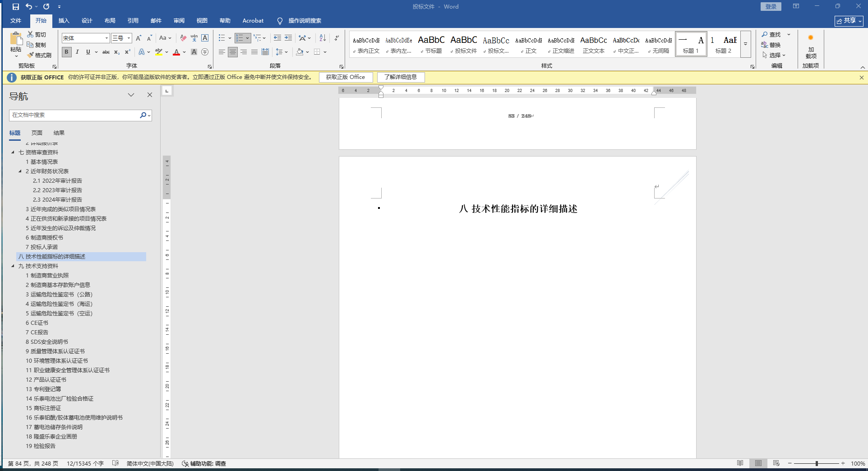Toggle character border
The width and height of the screenshot is (868, 471).
coord(205,38)
